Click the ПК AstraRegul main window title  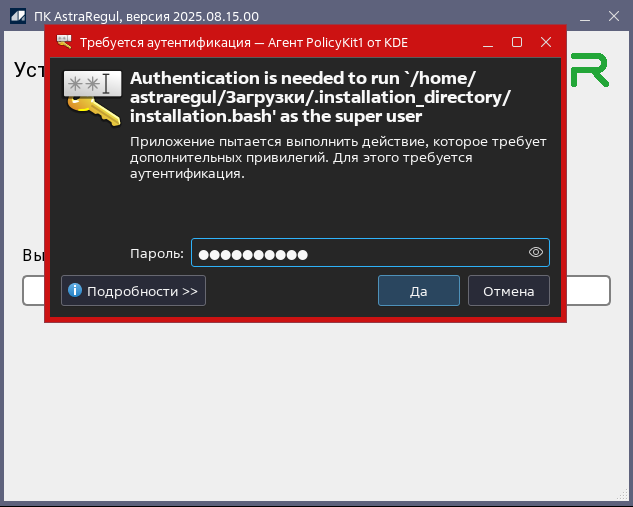140,17
